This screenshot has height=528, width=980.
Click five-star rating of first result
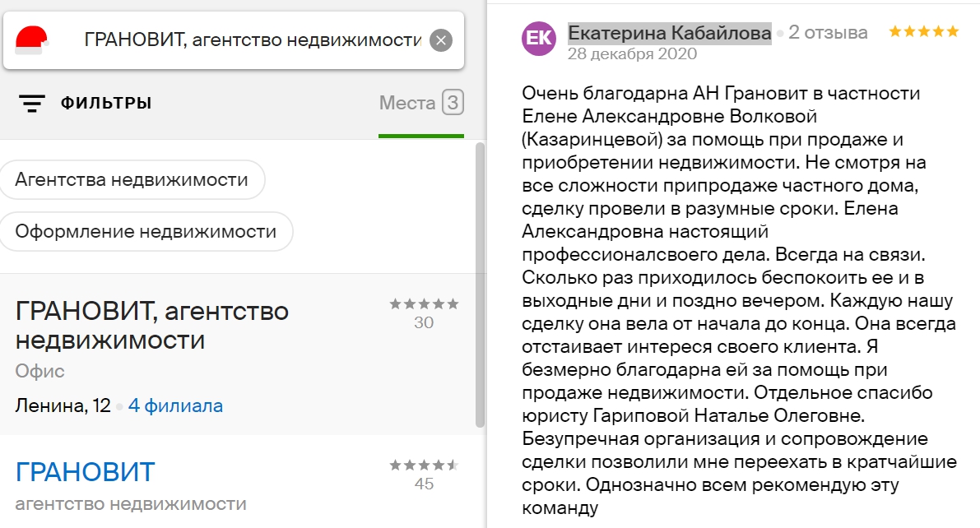tap(424, 303)
